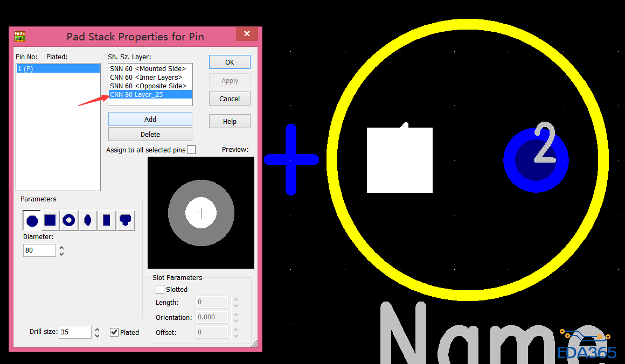
Task: Select the oval pad shape icon
Action: [88, 220]
